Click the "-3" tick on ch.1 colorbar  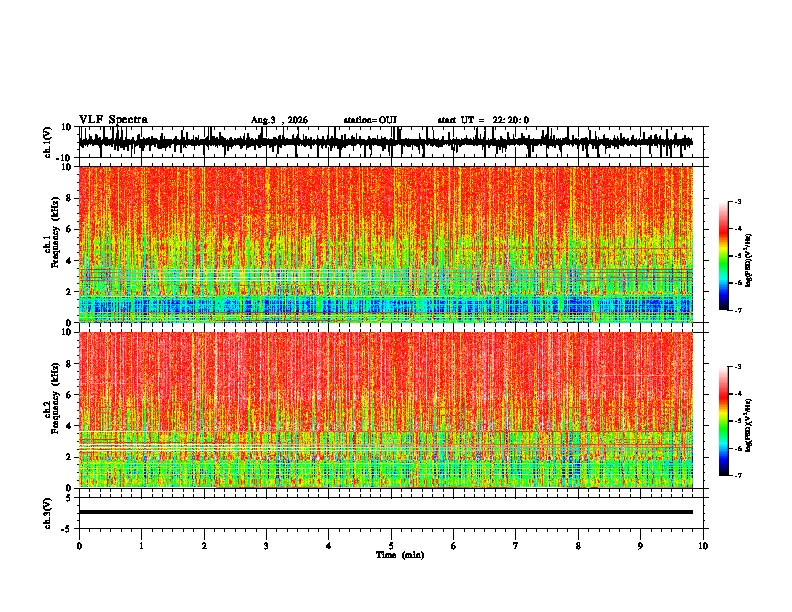(738, 201)
